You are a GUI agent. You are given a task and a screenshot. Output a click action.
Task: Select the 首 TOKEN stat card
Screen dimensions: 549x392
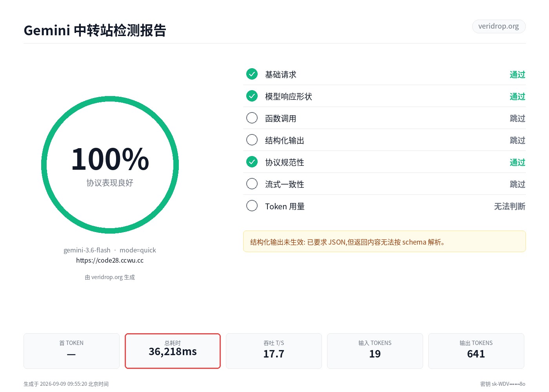point(71,351)
